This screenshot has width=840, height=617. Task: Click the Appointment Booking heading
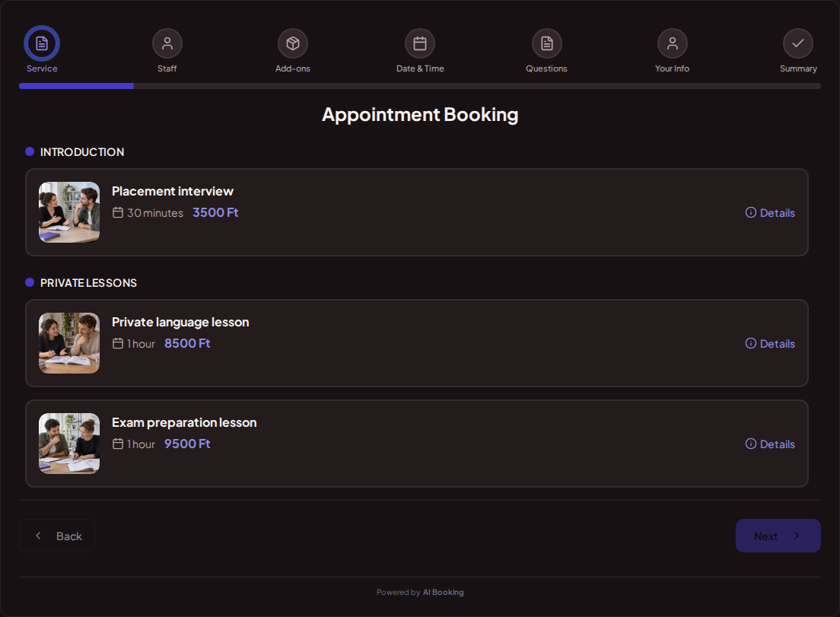coord(420,115)
